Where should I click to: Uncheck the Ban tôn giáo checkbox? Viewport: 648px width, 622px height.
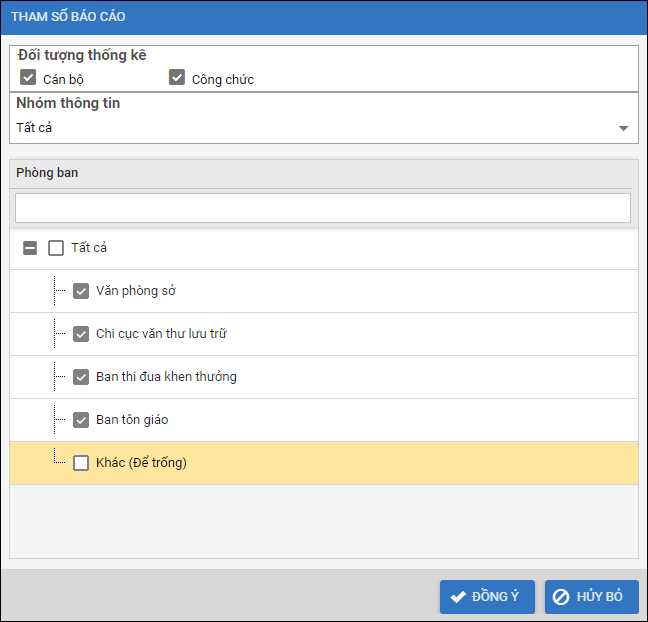pyautogui.click(x=81, y=420)
